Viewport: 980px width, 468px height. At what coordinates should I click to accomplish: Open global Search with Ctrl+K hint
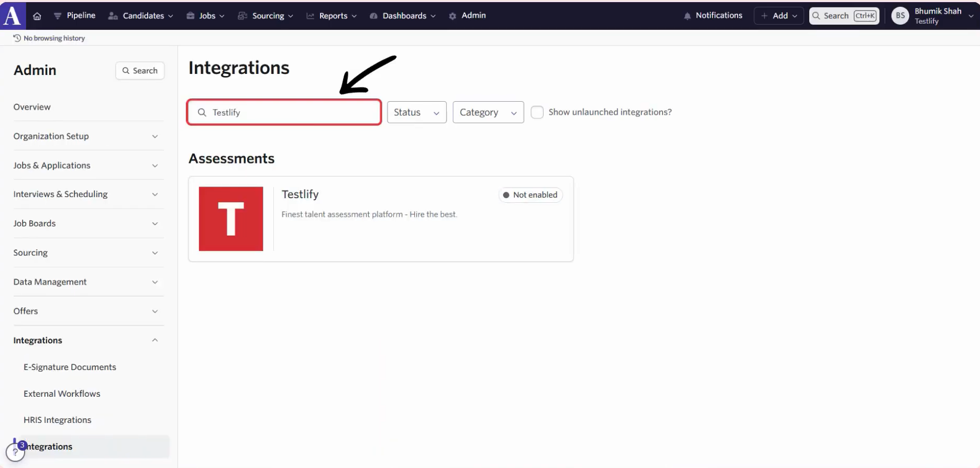[844, 16]
